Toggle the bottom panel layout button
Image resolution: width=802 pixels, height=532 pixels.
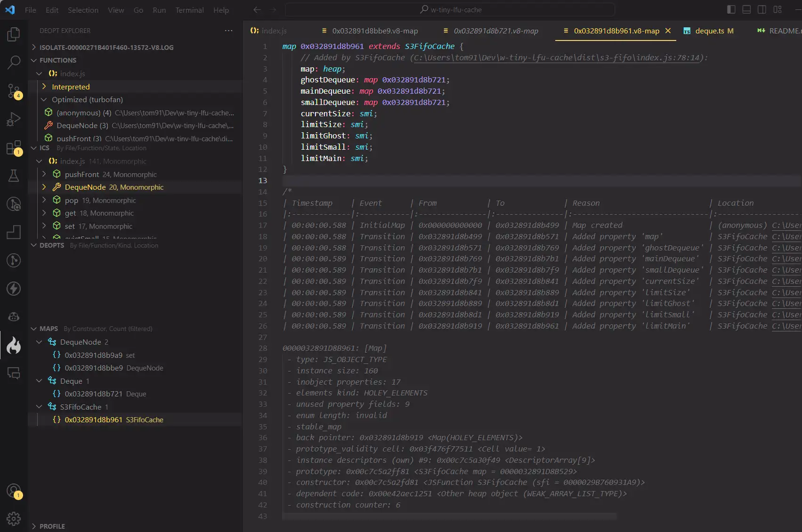click(x=746, y=9)
